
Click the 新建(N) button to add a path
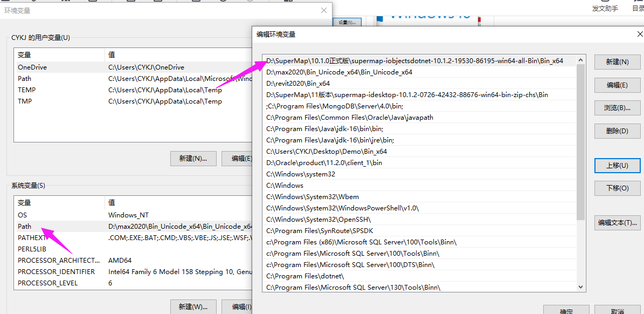tap(617, 62)
